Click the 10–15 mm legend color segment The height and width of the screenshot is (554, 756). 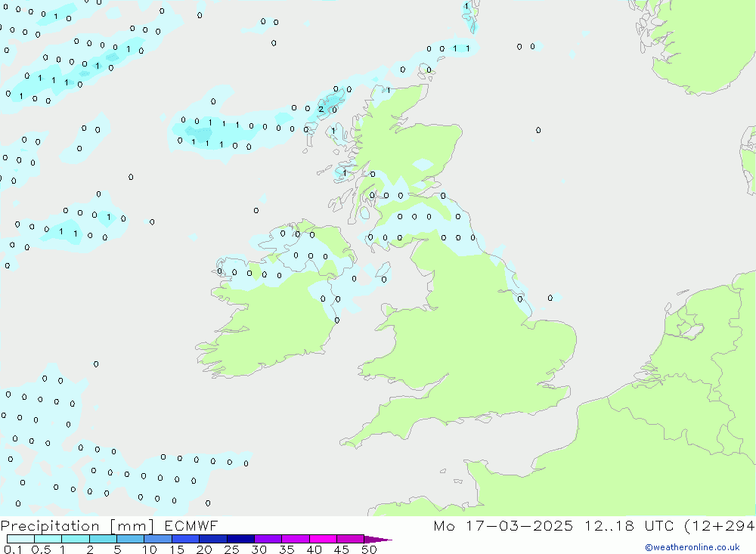pyautogui.click(x=158, y=539)
